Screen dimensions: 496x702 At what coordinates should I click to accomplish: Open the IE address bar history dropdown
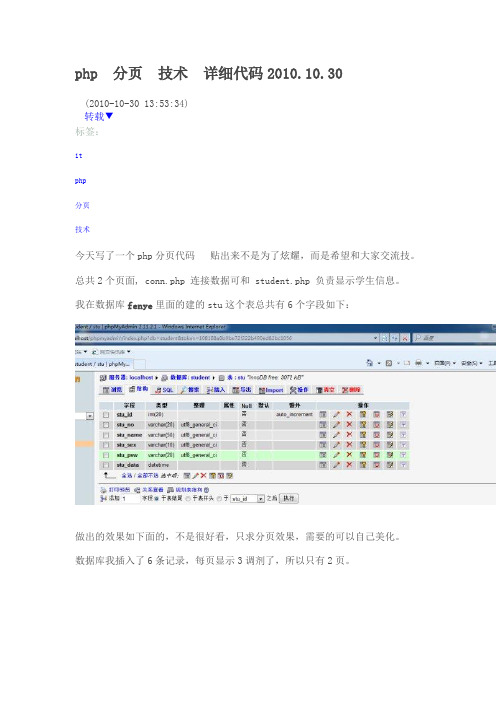coord(376,338)
